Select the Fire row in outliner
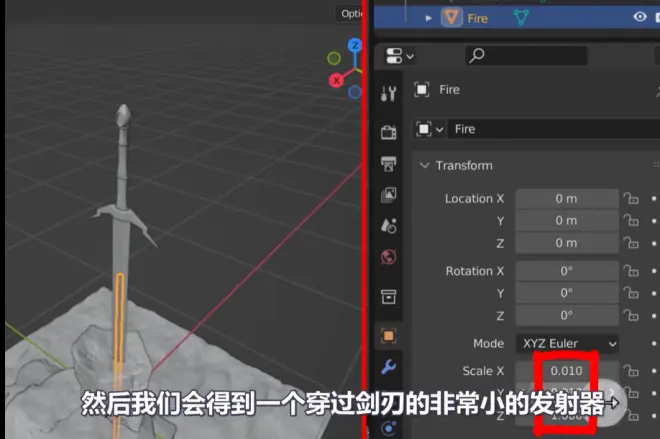Viewport: 660px width, 439px height. click(x=516, y=18)
